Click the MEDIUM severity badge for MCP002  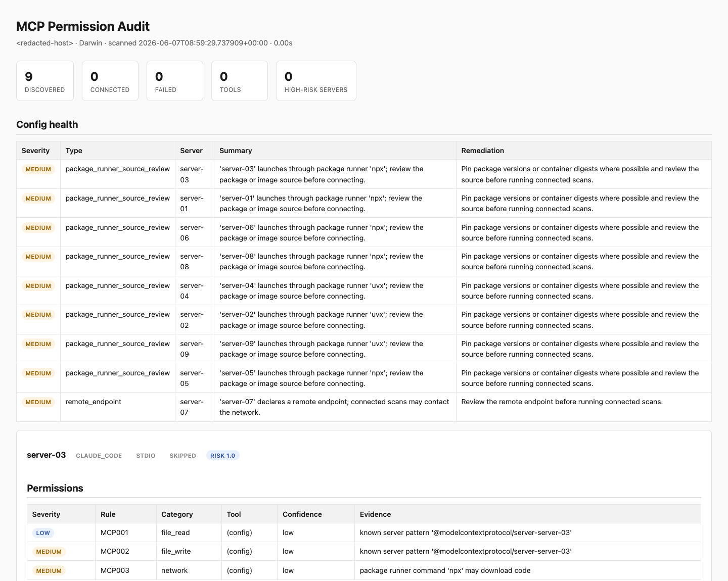click(49, 552)
